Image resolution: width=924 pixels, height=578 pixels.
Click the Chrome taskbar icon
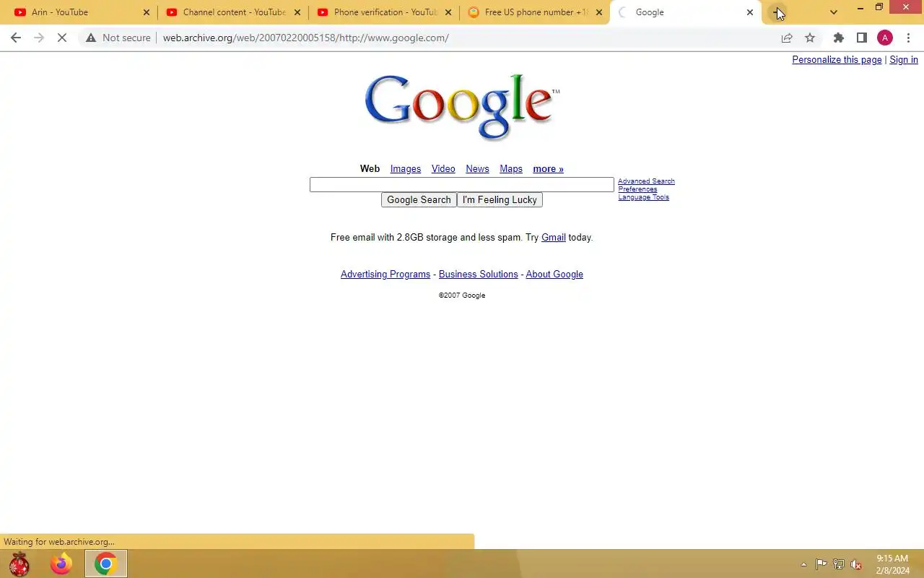[105, 564]
